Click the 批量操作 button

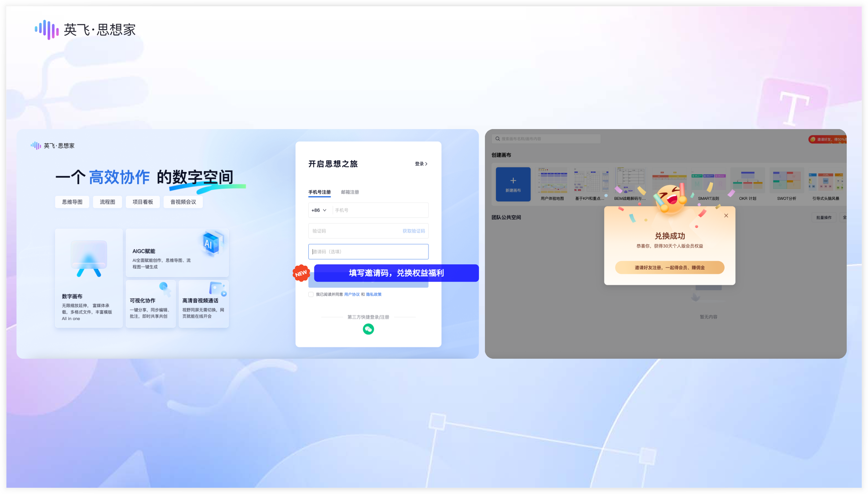pyautogui.click(x=823, y=218)
